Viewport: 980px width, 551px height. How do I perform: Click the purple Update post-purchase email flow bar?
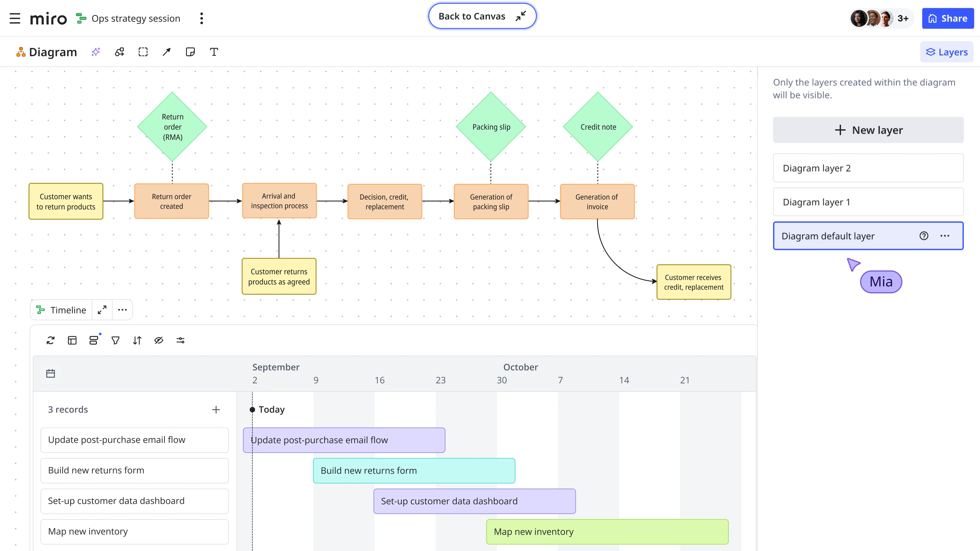point(344,440)
